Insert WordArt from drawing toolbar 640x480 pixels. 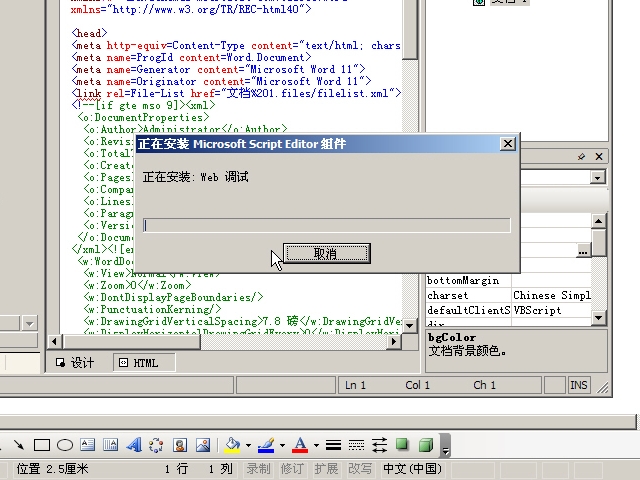(133, 445)
